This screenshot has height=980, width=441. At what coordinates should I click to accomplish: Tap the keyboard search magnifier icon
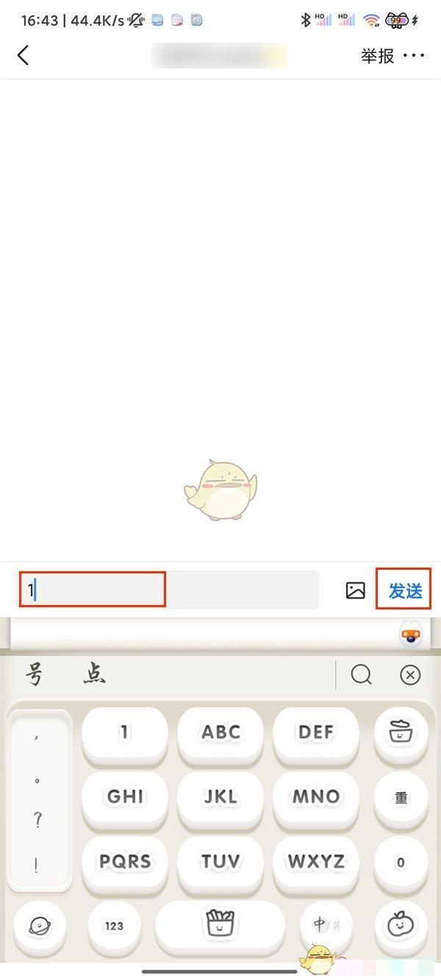click(x=361, y=674)
